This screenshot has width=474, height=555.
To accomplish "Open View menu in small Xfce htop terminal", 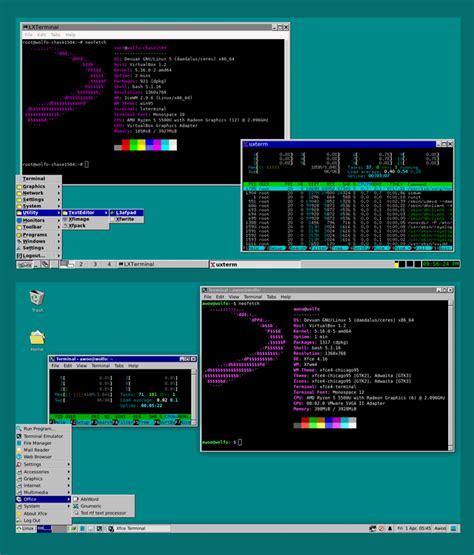I will (x=81, y=366).
